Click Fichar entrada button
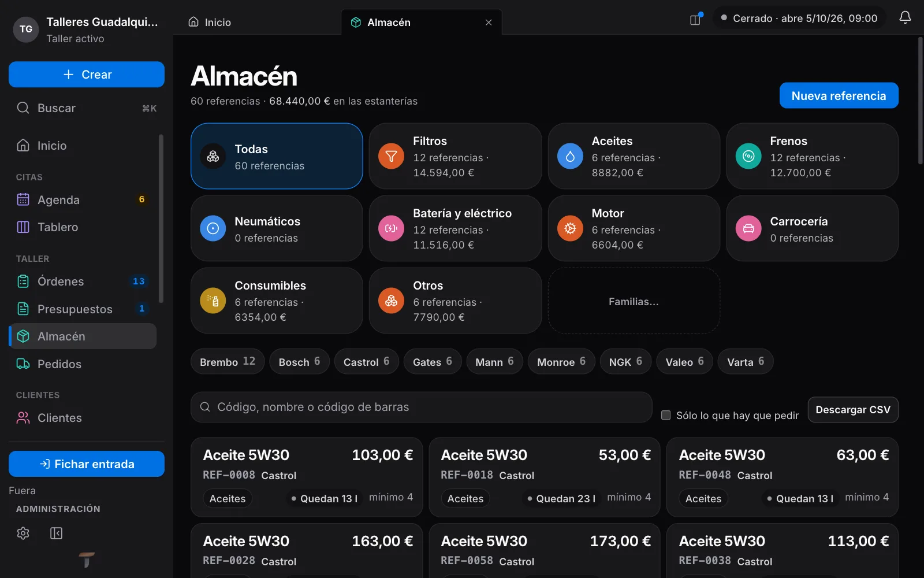Image resolution: width=924 pixels, height=578 pixels. pos(87,464)
